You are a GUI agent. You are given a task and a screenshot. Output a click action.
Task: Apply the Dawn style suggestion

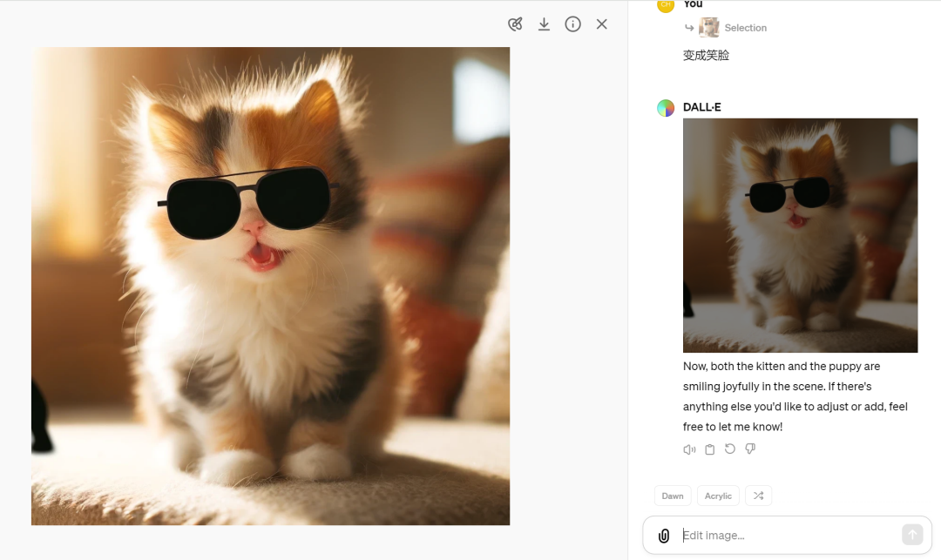point(673,496)
